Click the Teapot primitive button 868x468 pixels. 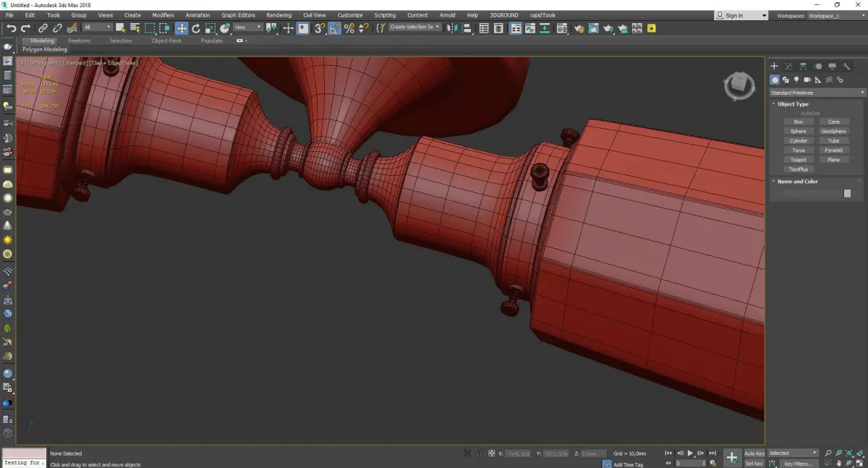point(798,160)
